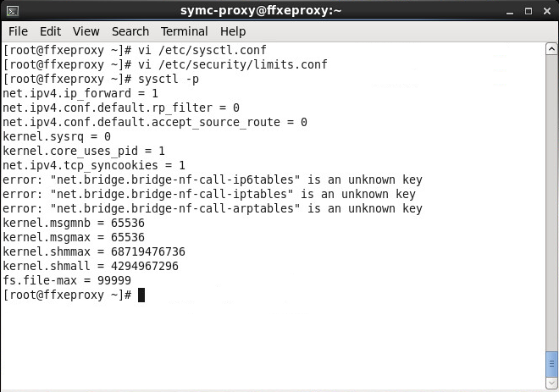Click the blue scrollbar thumb

tap(551, 362)
